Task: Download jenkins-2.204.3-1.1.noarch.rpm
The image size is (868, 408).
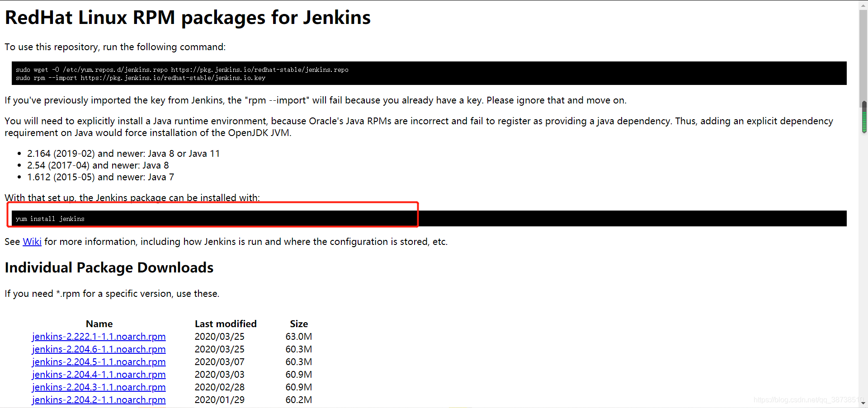Action: point(99,387)
